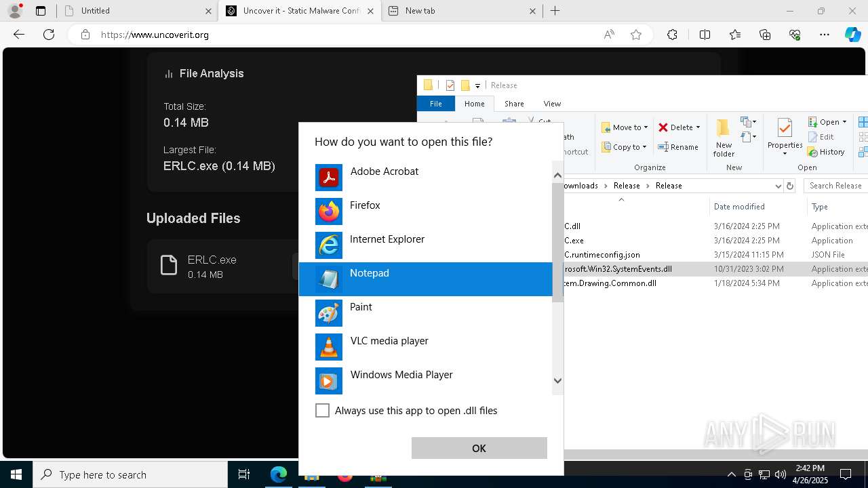Image resolution: width=868 pixels, height=488 pixels.
Task: Click Rename in Explorer ribbon
Action: click(x=678, y=147)
